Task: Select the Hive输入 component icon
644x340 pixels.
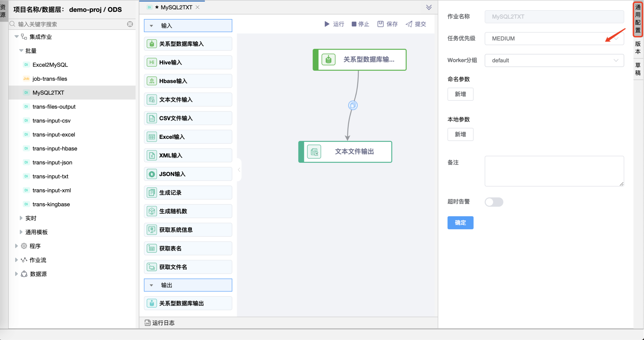Action: tap(152, 62)
